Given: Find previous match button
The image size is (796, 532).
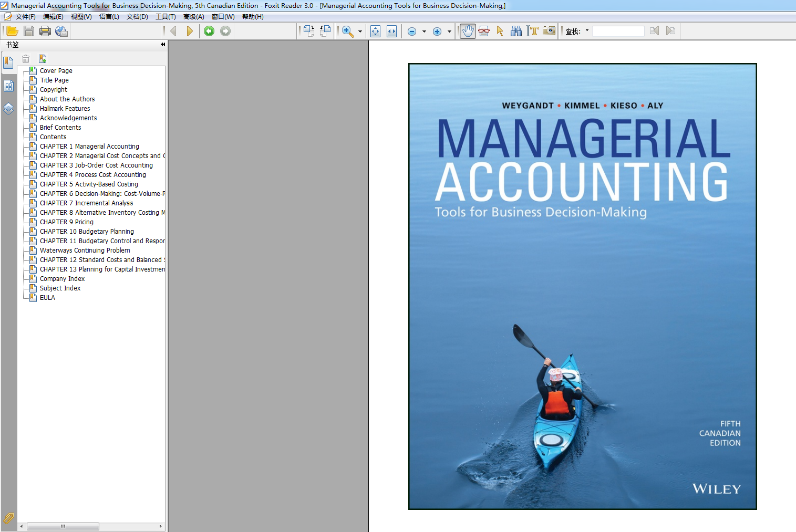Looking at the screenshot, I should pyautogui.click(x=654, y=31).
